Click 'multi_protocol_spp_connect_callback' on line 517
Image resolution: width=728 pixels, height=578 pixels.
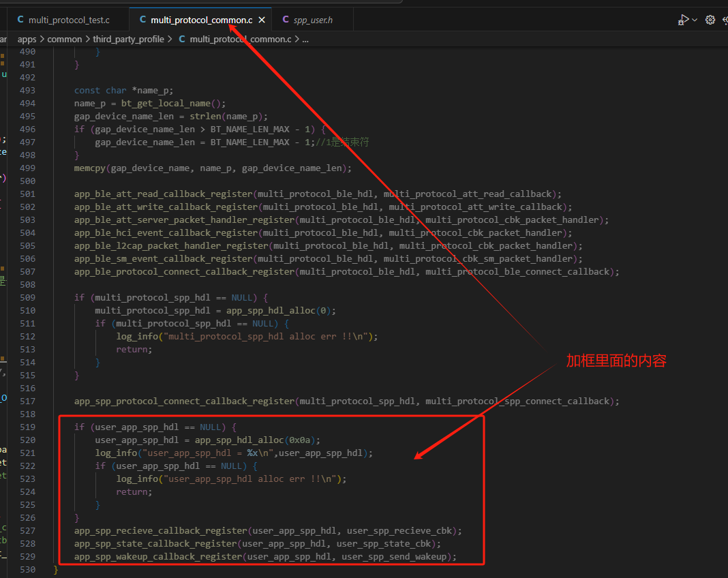(517, 401)
